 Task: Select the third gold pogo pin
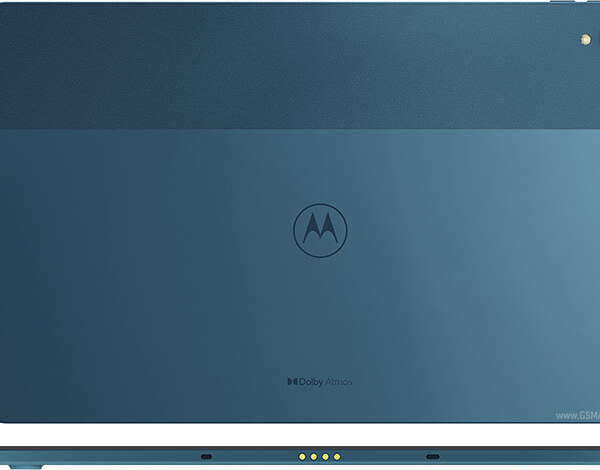325,456
